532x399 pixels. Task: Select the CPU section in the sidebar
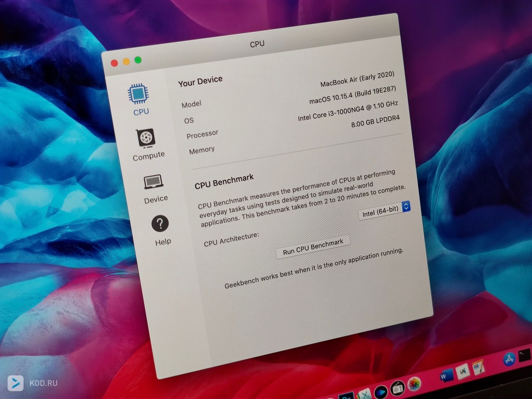pyautogui.click(x=139, y=100)
